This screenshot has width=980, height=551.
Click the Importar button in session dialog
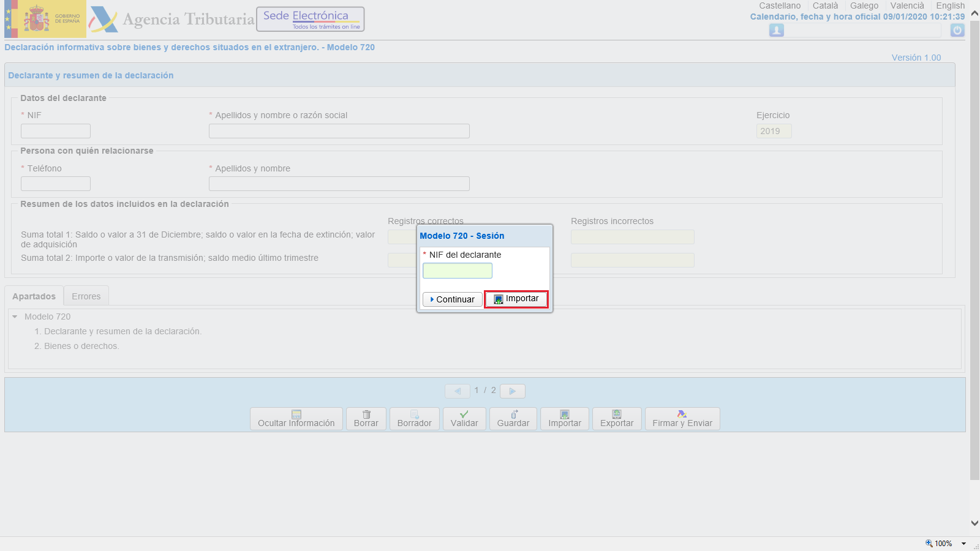pos(516,299)
